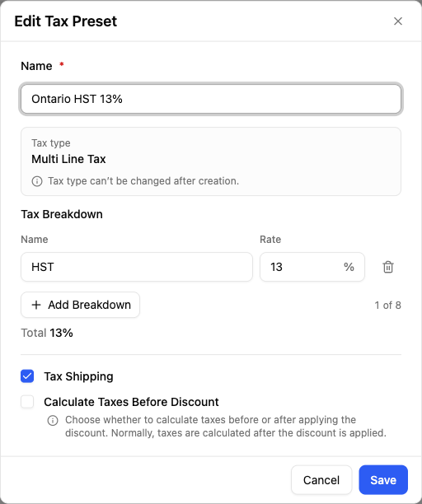Click the Total 13% text

coord(47,333)
